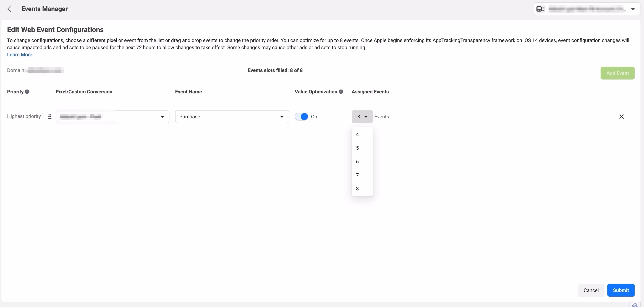Click the Event Name column header
This screenshot has width=644, height=307.
[188, 92]
